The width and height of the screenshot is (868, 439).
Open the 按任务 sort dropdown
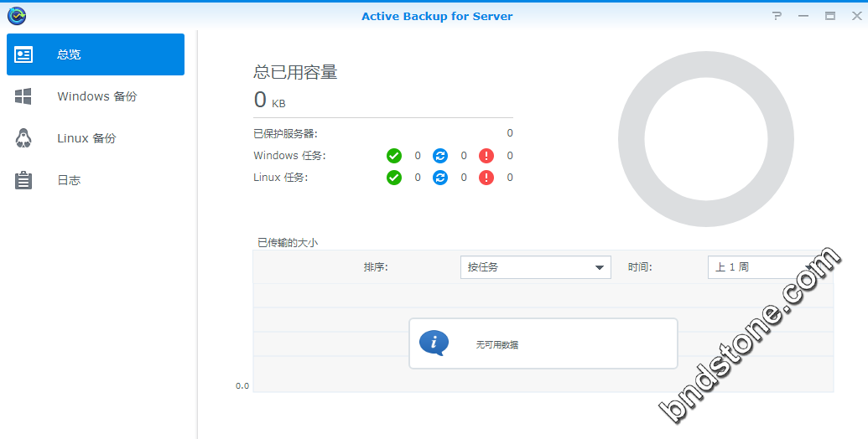click(535, 267)
